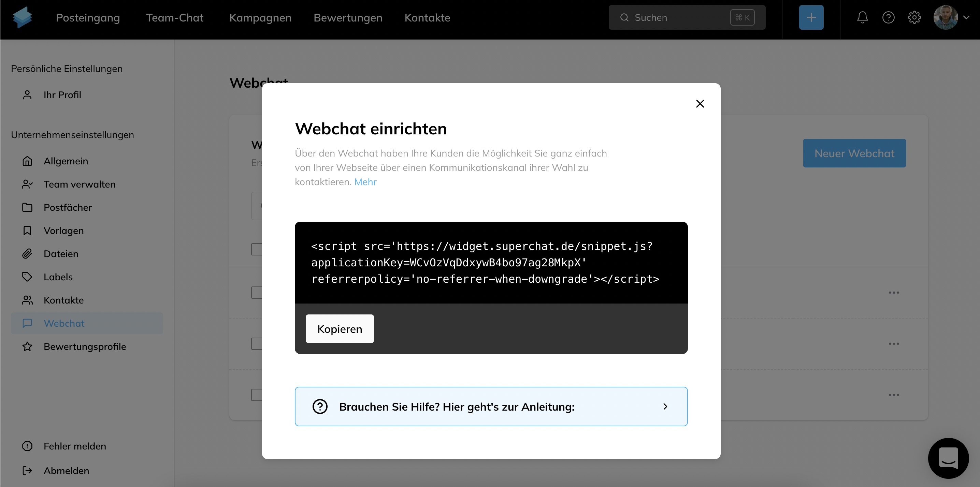Click the script code snippet text
Viewport: 980px width, 487px height.
(x=486, y=263)
